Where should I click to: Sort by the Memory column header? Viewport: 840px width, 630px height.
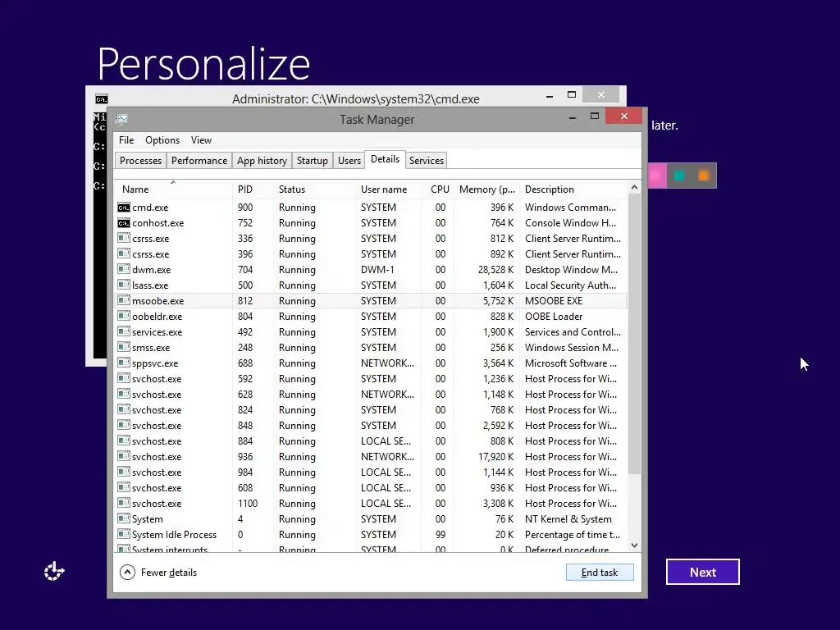pyautogui.click(x=486, y=189)
